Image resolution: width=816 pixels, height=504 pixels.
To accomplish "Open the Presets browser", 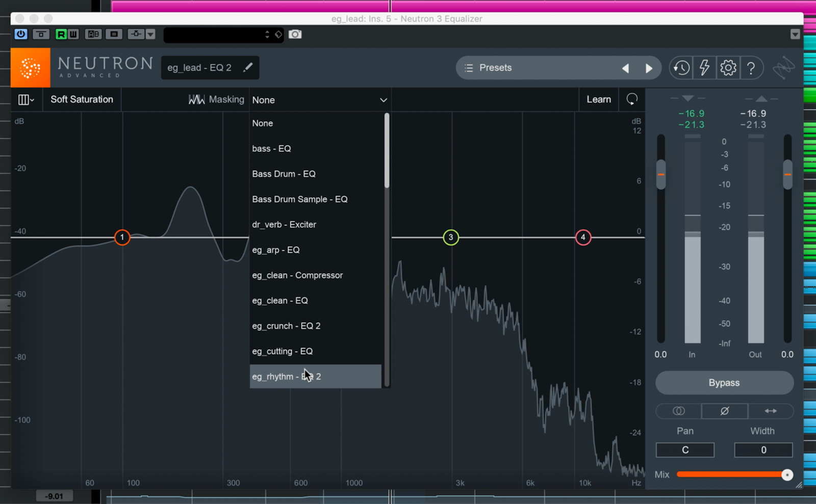I will tap(495, 68).
